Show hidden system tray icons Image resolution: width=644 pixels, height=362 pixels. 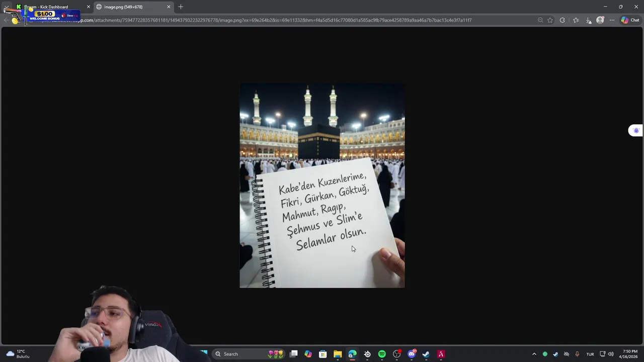point(534,354)
